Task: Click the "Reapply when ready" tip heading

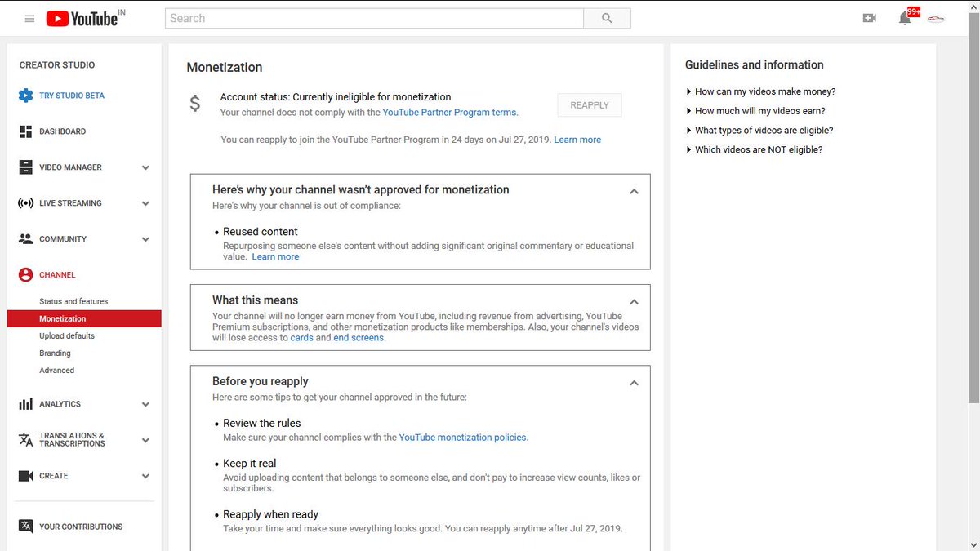Action: point(271,514)
